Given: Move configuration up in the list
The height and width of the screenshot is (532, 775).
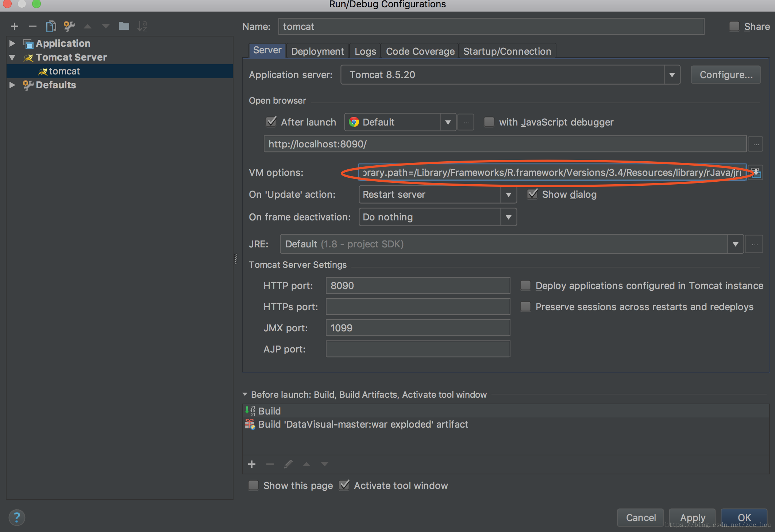Looking at the screenshot, I should click(88, 26).
